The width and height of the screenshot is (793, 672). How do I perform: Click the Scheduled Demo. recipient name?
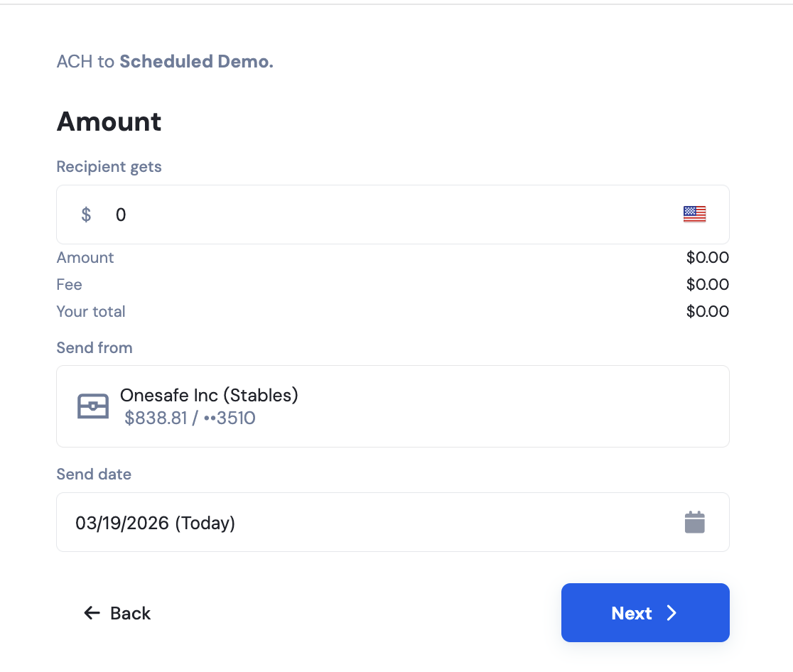click(196, 61)
